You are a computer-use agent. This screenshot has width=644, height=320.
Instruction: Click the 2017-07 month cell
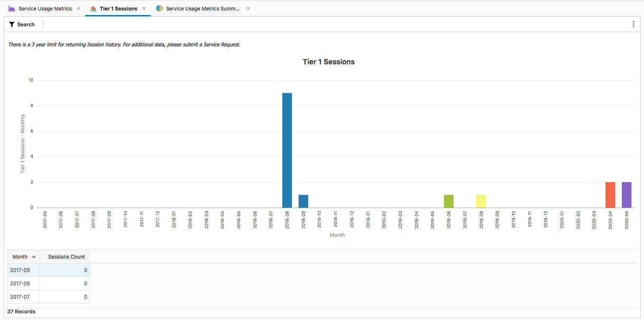coord(23,297)
